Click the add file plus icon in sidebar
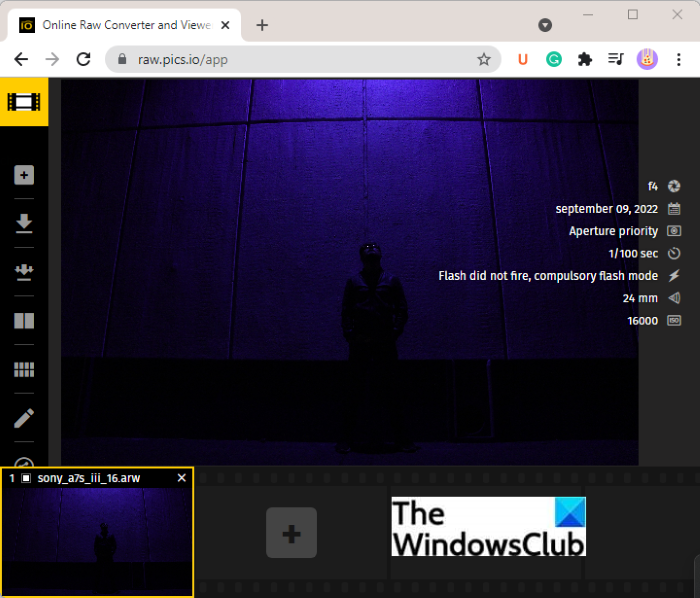Image resolution: width=700 pixels, height=598 pixels. (24, 175)
